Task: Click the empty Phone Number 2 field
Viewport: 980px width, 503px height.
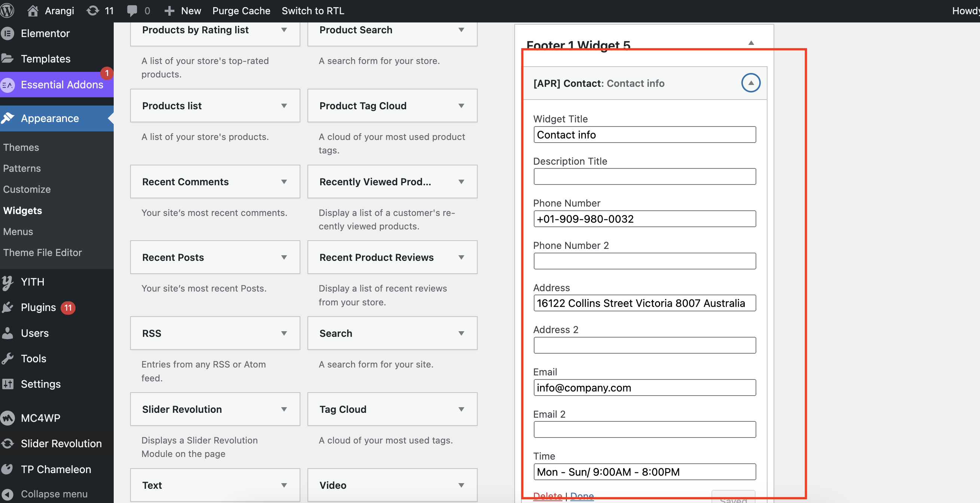Action: (x=644, y=261)
